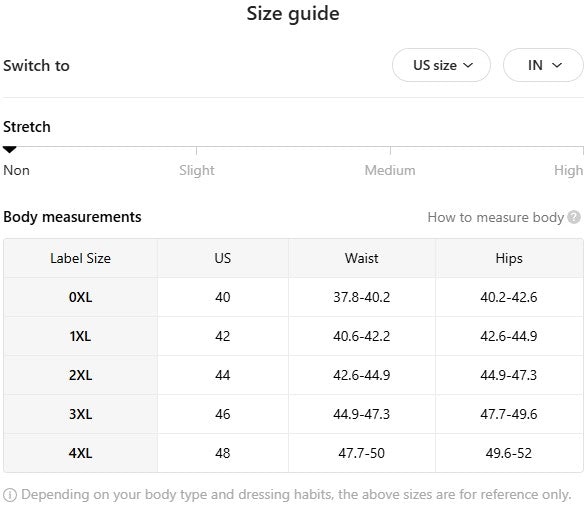Click the chevron arrow in US size selector
Screen dimensions: 584x511
point(468,66)
